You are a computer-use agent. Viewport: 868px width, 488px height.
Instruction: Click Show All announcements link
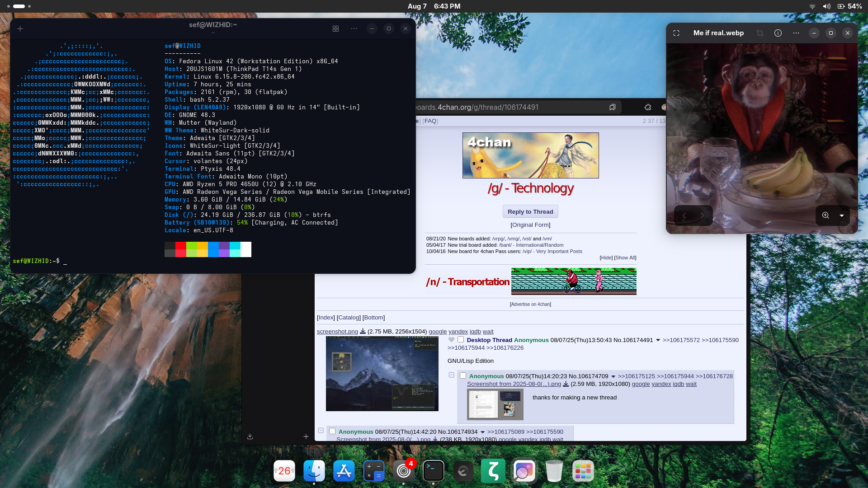coord(625,258)
